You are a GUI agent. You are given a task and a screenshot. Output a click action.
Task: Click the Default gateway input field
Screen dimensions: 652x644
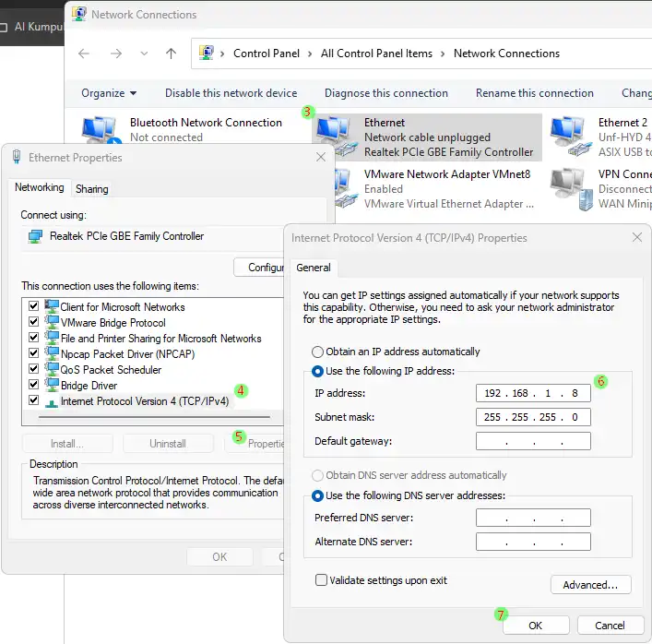533,441
